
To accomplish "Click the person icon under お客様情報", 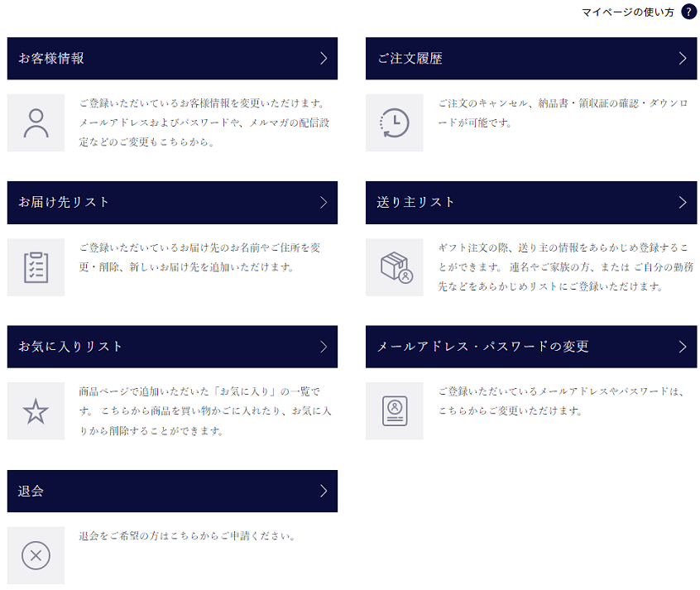I will click(x=36, y=123).
